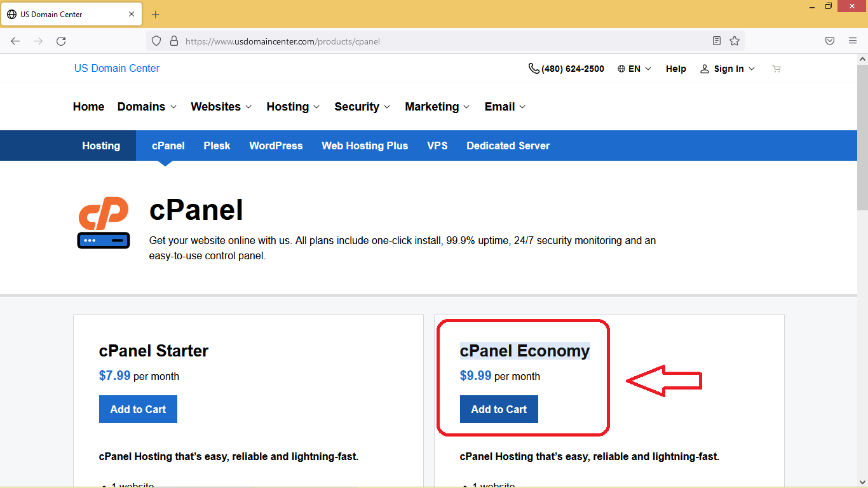
Task: Restore down the browser window
Action: click(x=829, y=6)
